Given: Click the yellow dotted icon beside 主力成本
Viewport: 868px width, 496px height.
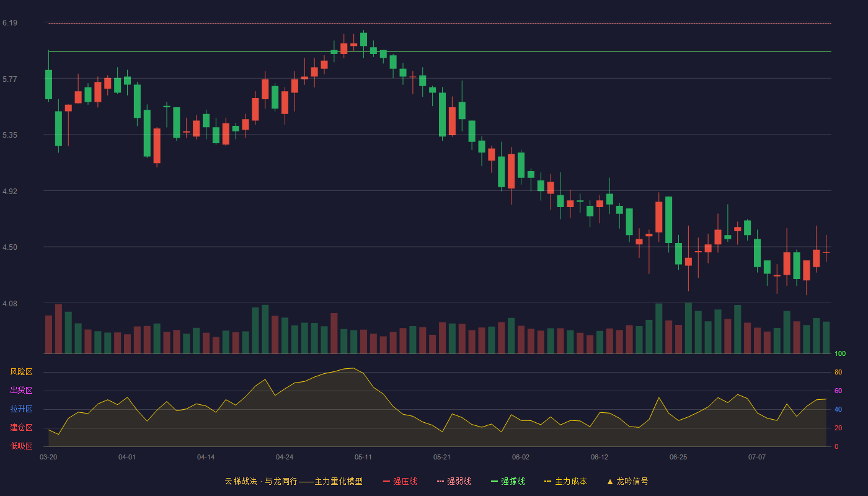Looking at the screenshot, I should [x=547, y=482].
